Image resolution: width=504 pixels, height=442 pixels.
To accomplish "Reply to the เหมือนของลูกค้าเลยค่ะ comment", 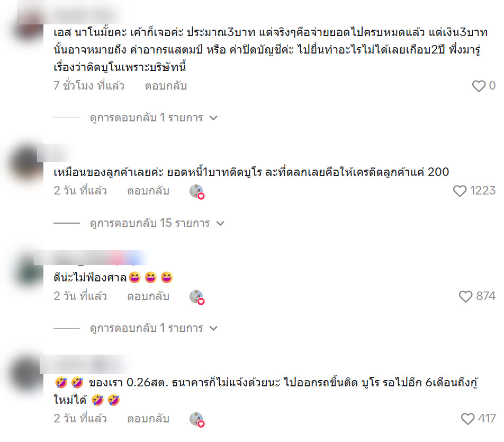I will pos(148,191).
